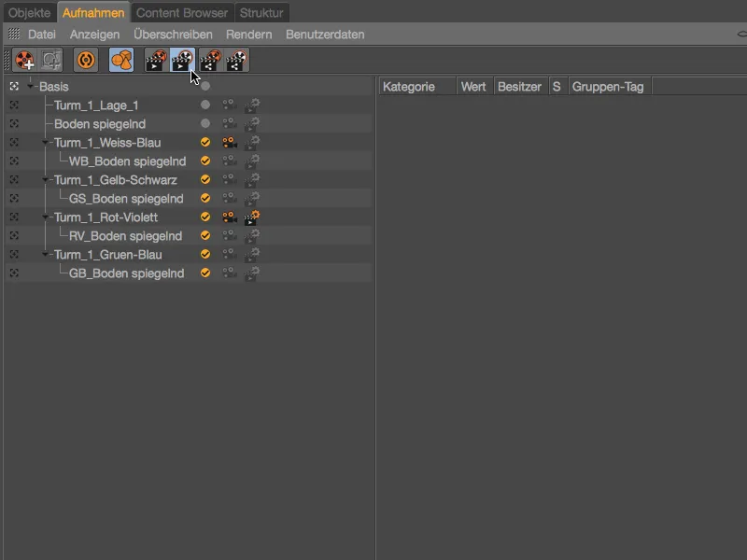The width and height of the screenshot is (747, 560).
Task: Open the Datei menu
Action: click(42, 35)
